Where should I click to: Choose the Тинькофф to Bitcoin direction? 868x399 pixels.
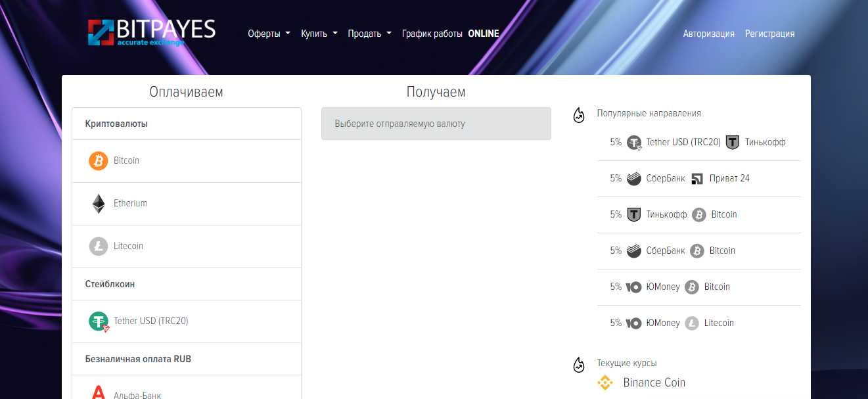click(699, 215)
